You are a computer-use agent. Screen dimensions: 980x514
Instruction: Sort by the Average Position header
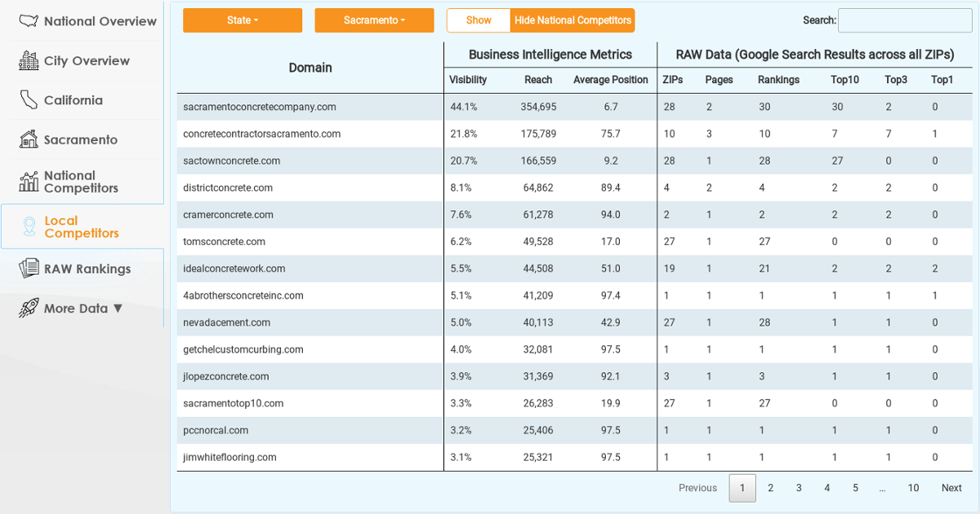[x=610, y=80]
